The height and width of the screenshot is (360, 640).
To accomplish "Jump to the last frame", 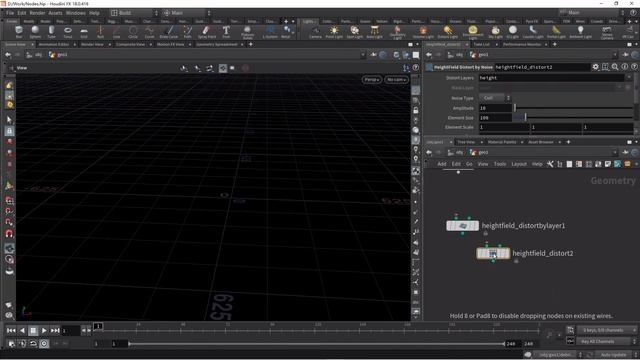I will coord(55,330).
